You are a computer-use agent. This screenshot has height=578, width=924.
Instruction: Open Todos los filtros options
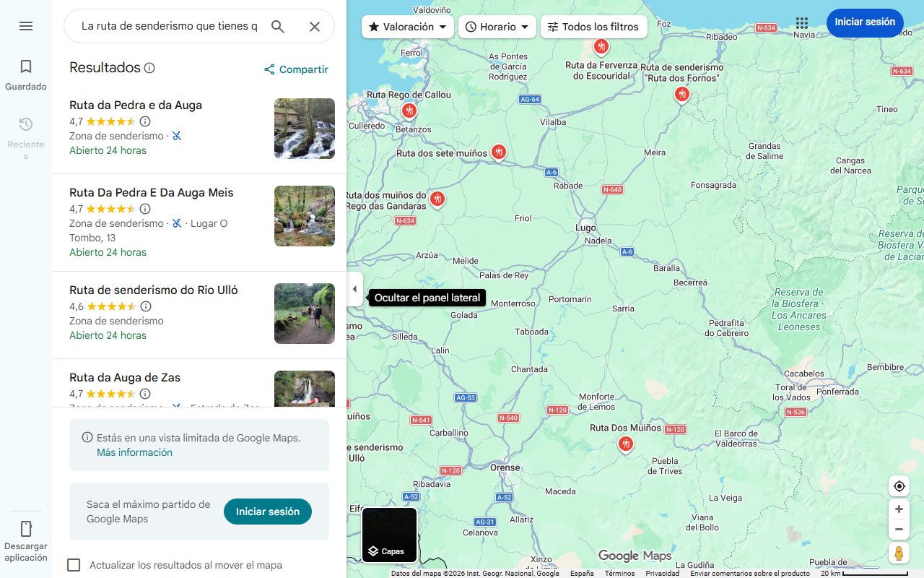click(x=593, y=26)
